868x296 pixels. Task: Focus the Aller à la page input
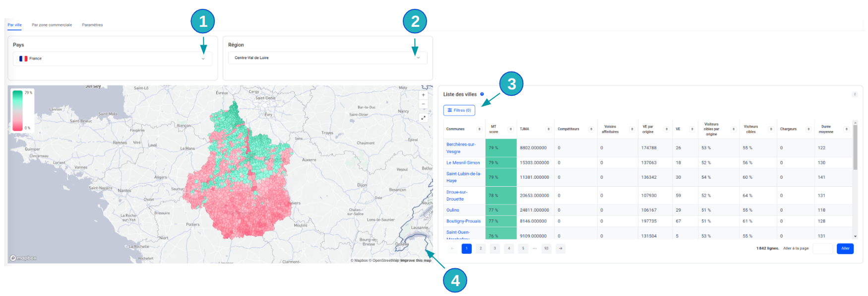click(822, 248)
